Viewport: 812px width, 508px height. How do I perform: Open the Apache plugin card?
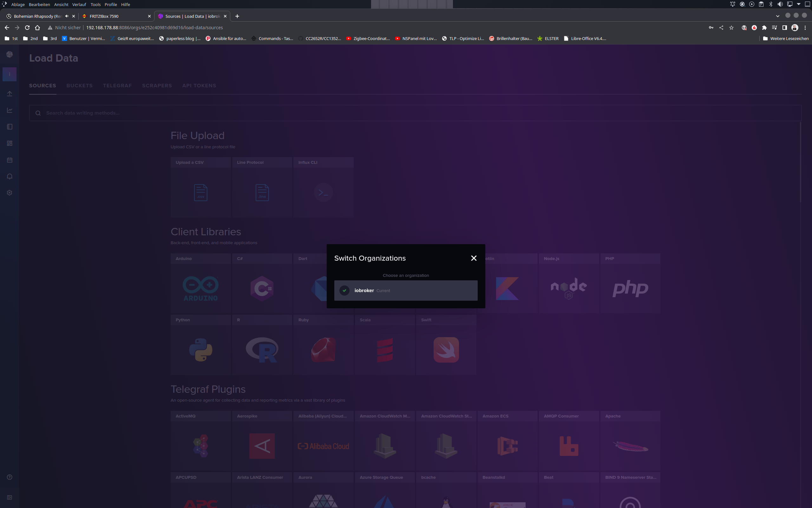[x=630, y=441]
